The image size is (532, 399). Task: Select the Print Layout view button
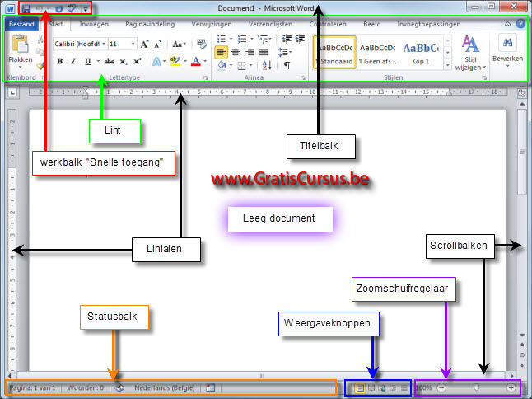coord(360,387)
